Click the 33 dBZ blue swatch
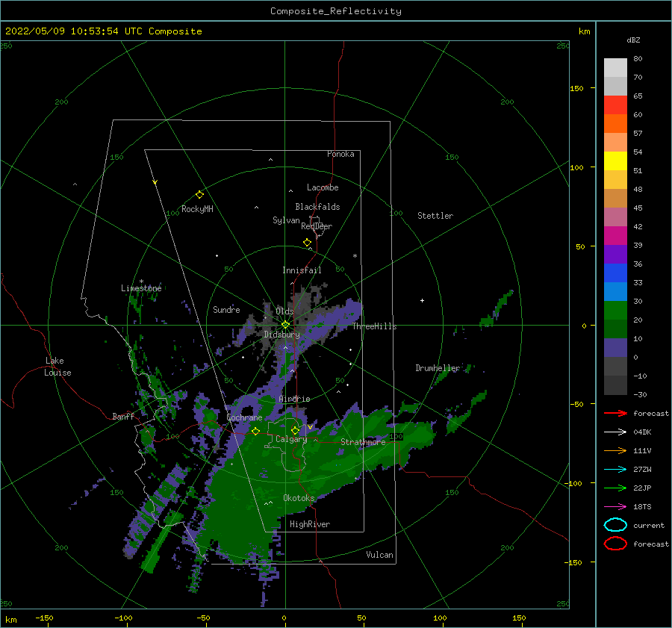The width and height of the screenshot is (672, 628). [x=615, y=273]
